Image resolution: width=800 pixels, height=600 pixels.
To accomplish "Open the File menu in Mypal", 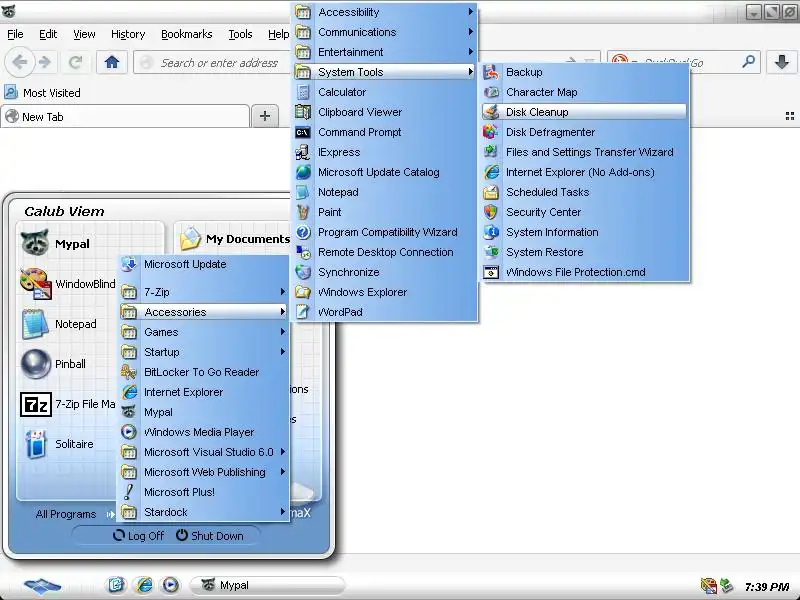I will pyautogui.click(x=15, y=34).
